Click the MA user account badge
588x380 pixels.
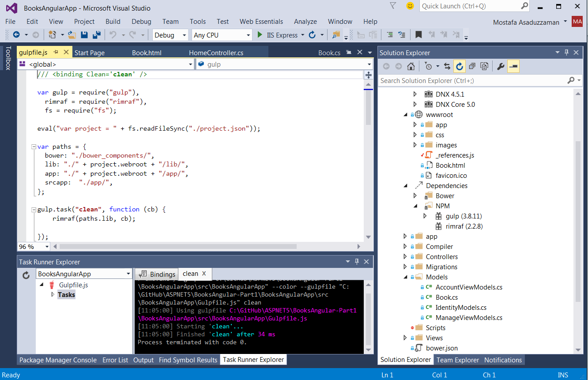click(577, 22)
